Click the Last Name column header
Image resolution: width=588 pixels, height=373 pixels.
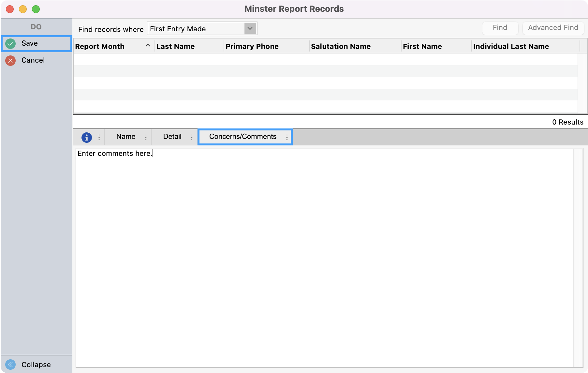[175, 46]
